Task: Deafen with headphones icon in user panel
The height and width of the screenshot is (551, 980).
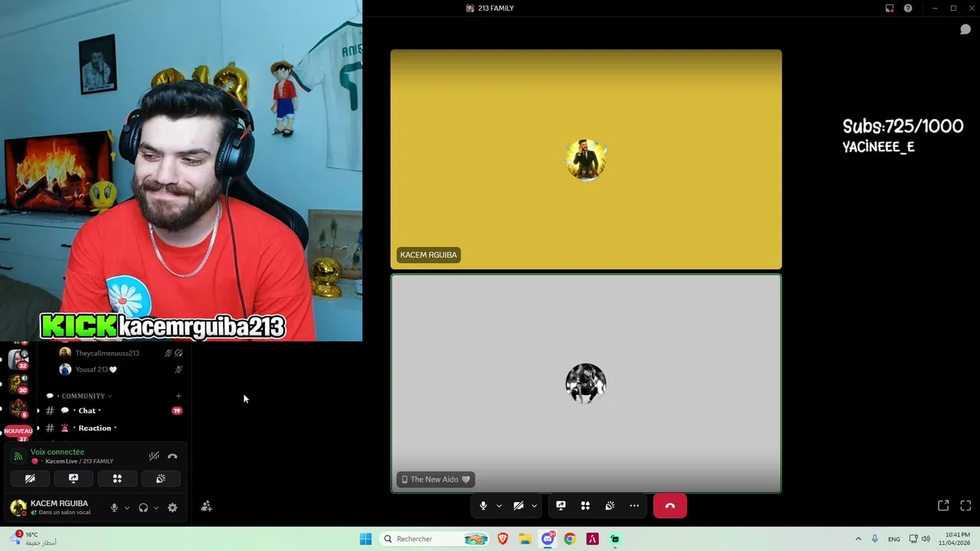Action: [143, 507]
